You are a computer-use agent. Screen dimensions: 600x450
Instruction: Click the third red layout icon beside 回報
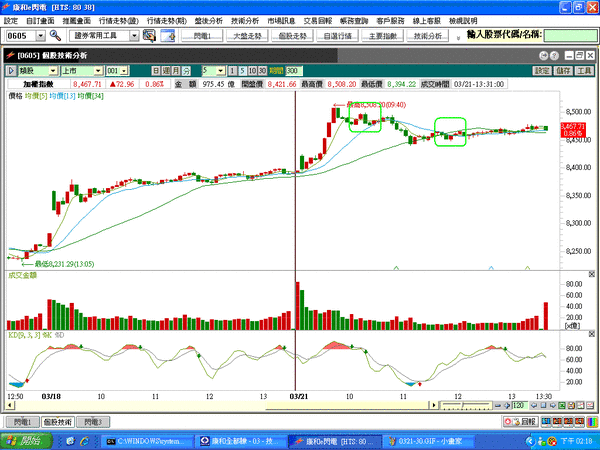click(568, 422)
